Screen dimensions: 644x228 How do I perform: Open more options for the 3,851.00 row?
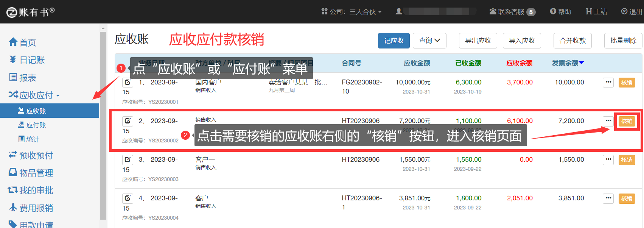click(608, 198)
